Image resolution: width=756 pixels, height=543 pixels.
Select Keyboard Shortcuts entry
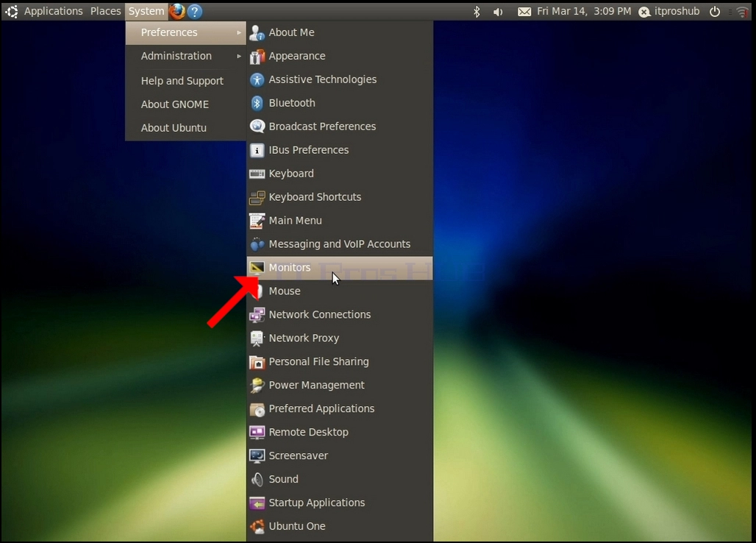click(340, 196)
